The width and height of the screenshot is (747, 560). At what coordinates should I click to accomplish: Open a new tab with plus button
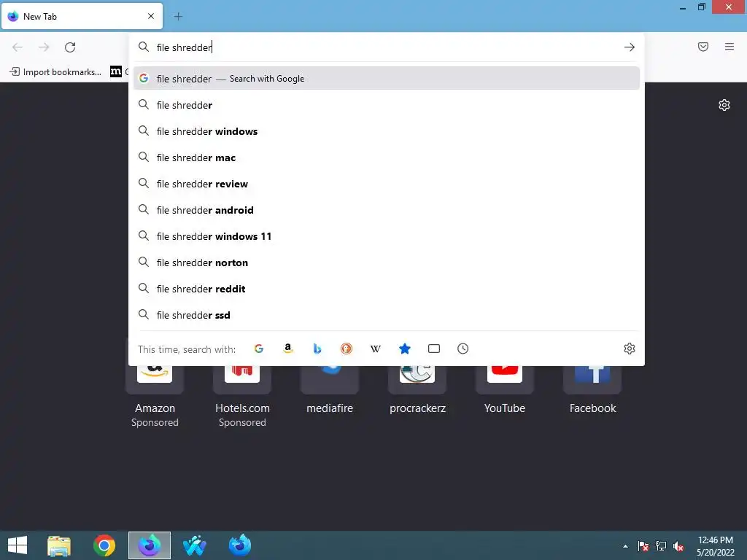178,17
